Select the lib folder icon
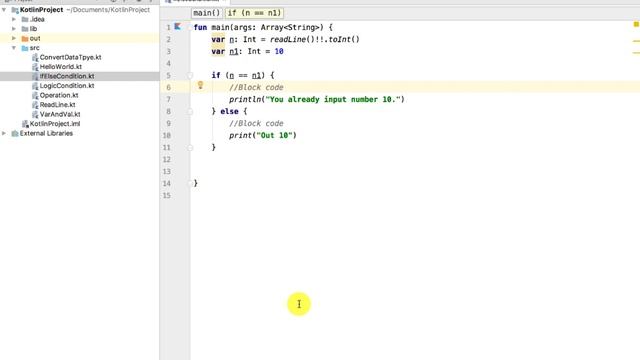The image size is (640, 360). (25, 29)
